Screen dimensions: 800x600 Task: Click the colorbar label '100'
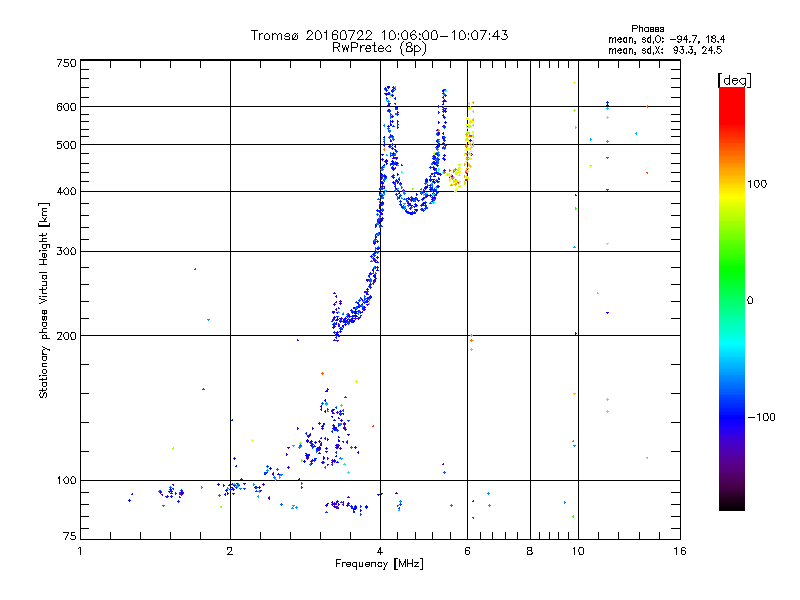pyautogui.click(x=757, y=184)
